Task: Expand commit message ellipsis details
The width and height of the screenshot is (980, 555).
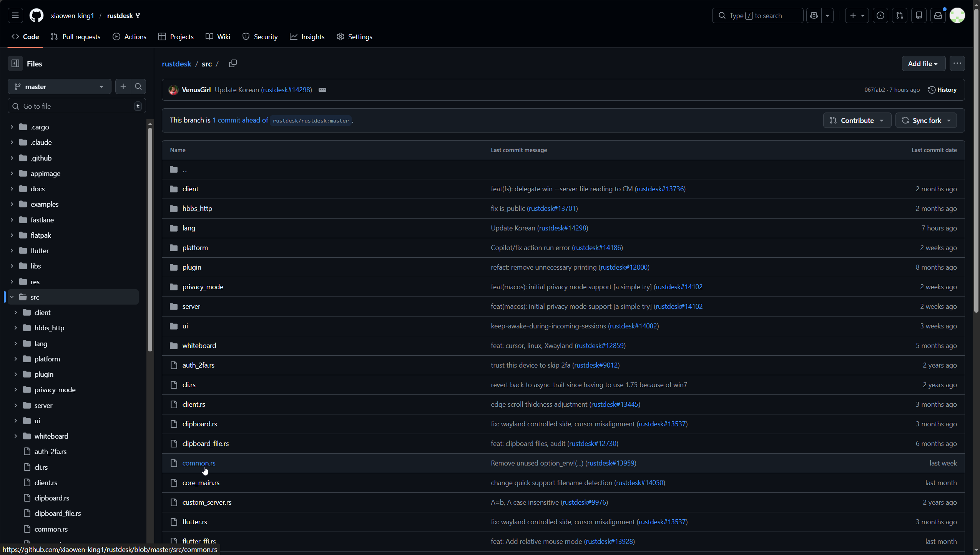Action: (322, 90)
